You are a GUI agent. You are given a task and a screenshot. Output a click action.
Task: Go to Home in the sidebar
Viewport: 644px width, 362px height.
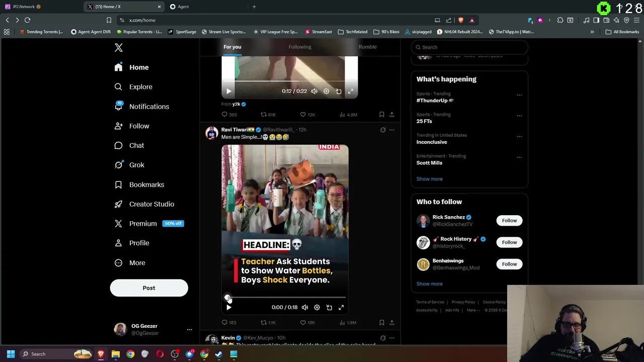131,67
